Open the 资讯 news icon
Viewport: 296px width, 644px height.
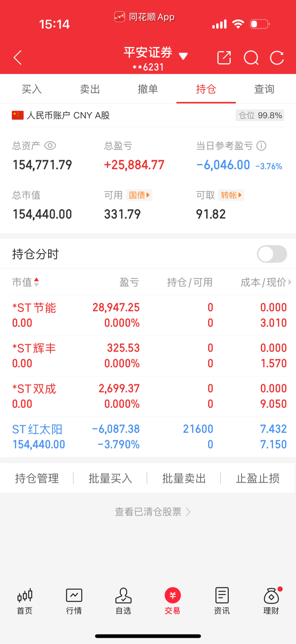point(222,601)
